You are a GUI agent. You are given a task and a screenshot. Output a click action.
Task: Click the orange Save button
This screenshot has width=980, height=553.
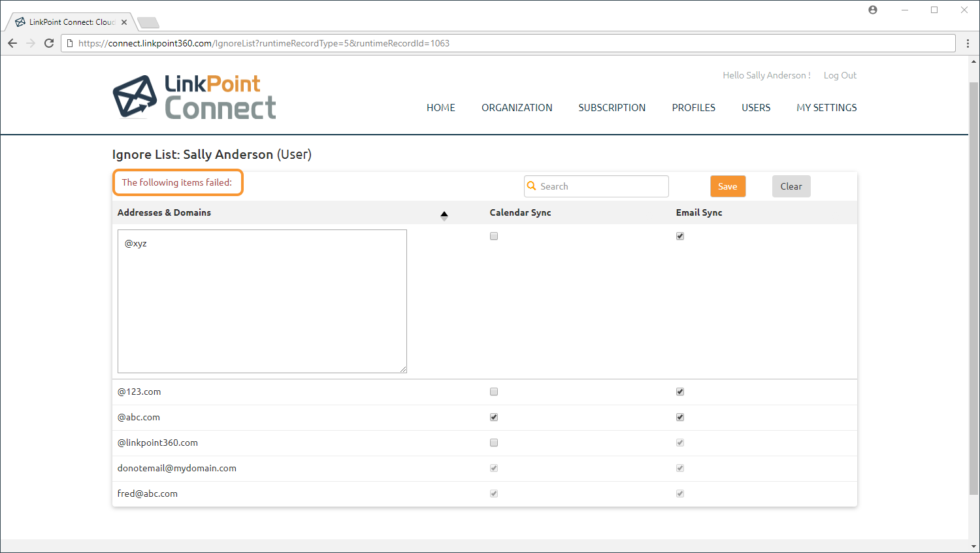tap(728, 186)
